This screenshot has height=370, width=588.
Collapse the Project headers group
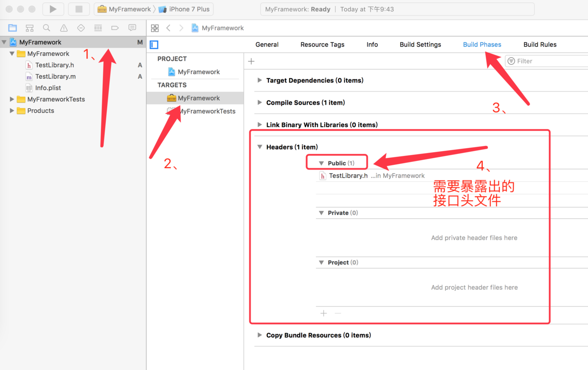pos(321,262)
